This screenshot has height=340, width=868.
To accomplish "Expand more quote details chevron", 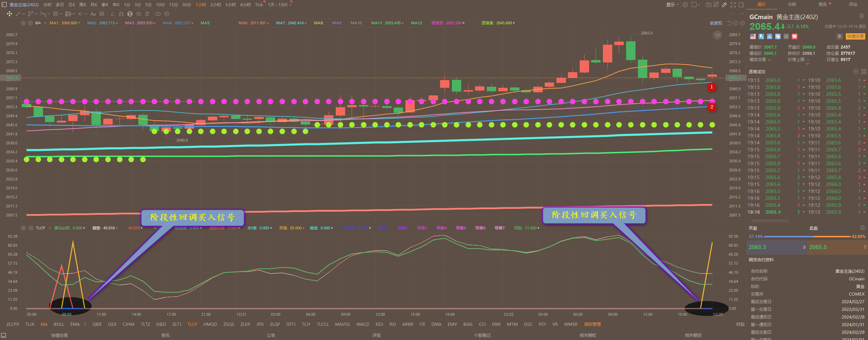I will [x=807, y=64].
